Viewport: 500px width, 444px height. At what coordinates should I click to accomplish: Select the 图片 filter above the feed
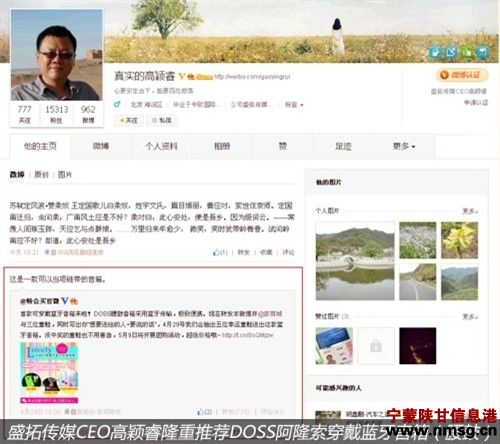click(x=65, y=174)
